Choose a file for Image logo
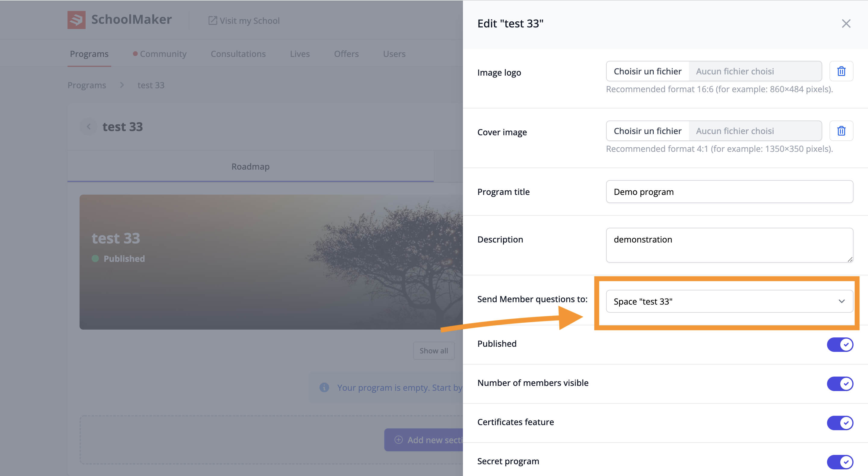The height and width of the screenshot is (476, 868). tap(647, 71)
